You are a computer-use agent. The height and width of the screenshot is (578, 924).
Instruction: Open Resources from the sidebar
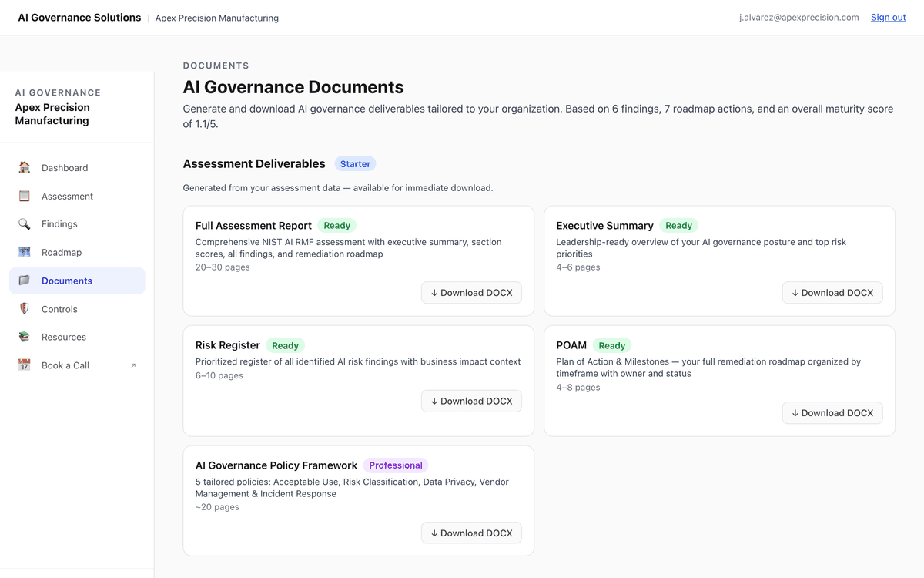(77, 337)
